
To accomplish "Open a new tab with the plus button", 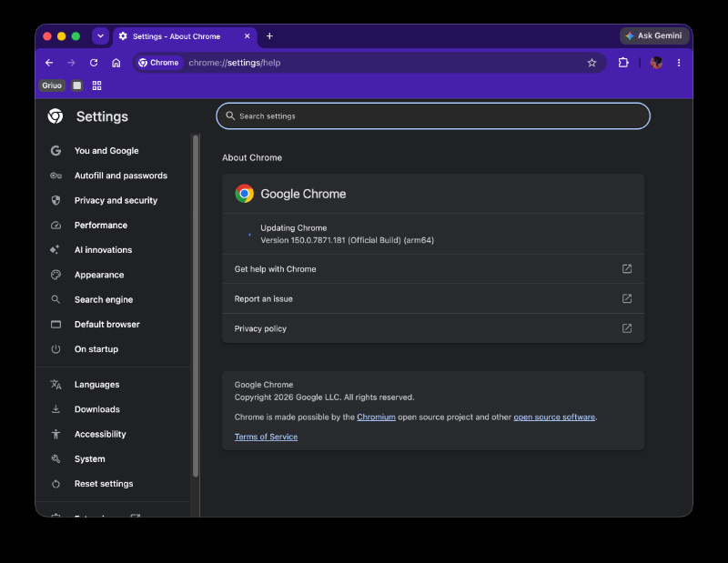I will coord(269,36).
